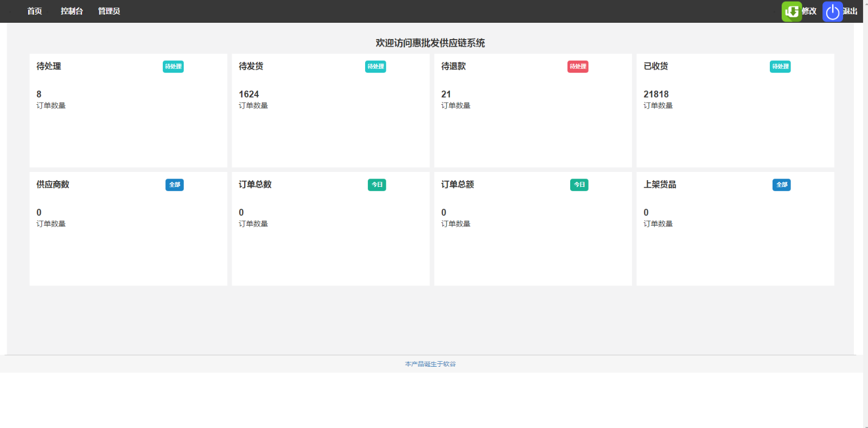Click the 本产品诞生于软谷 footer link

coord(430,364)
